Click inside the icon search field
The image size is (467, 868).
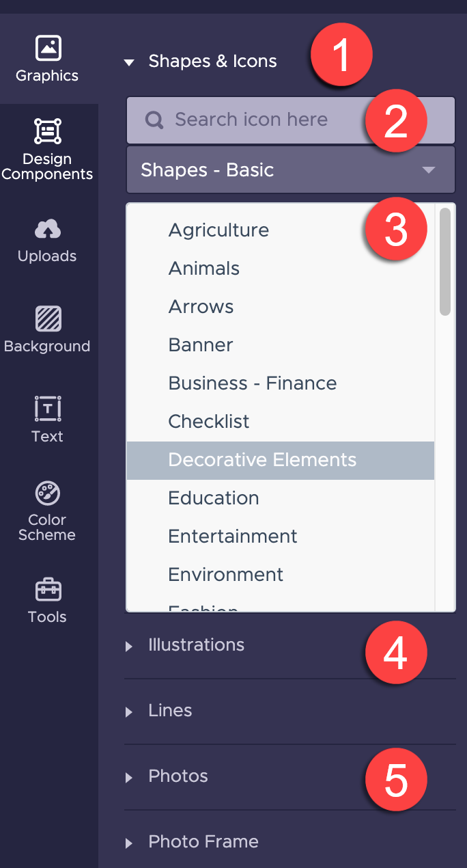[x=273, y=120]
